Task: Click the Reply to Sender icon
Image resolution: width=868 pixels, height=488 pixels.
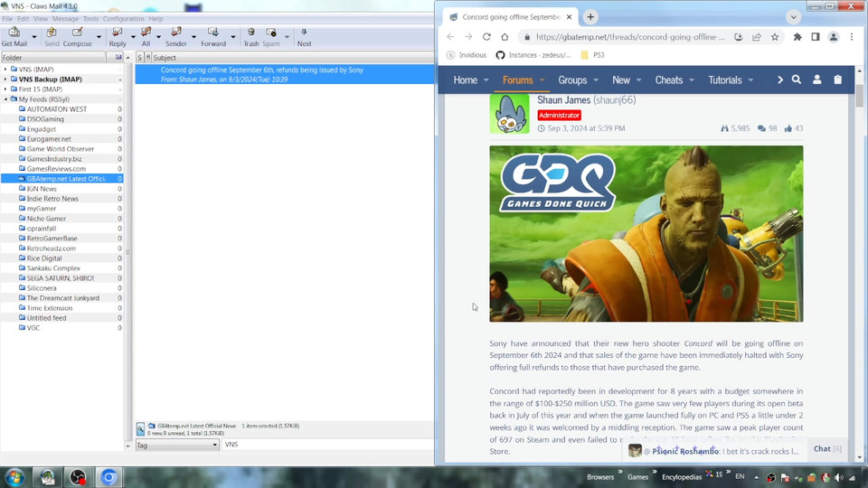Action: pyautogui.click(x=176, y=37)
